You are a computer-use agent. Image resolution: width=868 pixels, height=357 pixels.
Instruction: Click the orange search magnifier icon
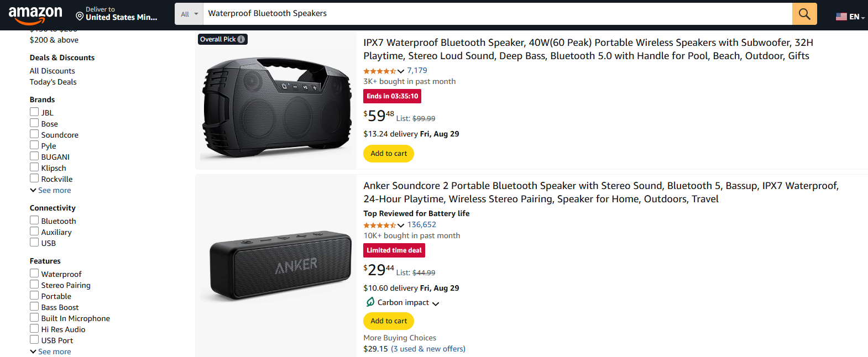click(x=804, y=13)
